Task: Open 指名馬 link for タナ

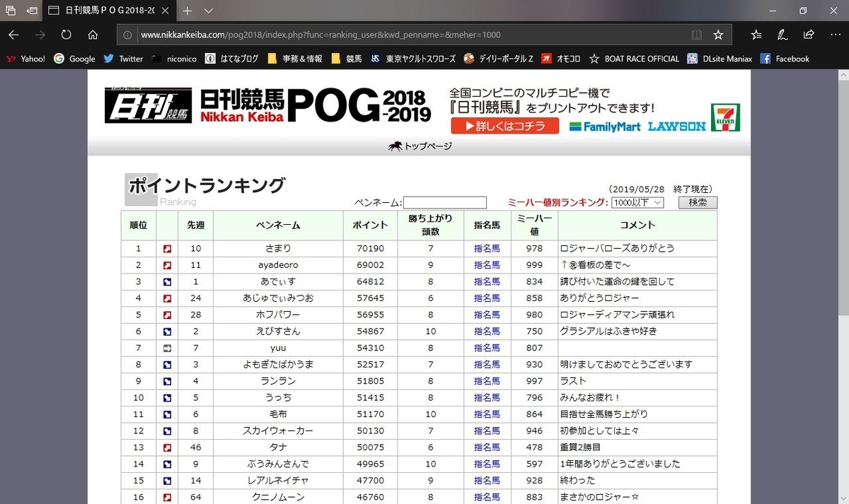Action: coord(487,447)
